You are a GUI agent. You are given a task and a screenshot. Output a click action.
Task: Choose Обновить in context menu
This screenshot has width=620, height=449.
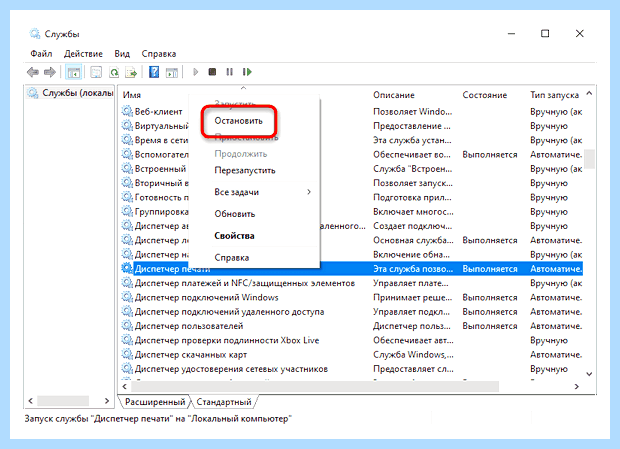pyautogui.click(x=234, y=214)
